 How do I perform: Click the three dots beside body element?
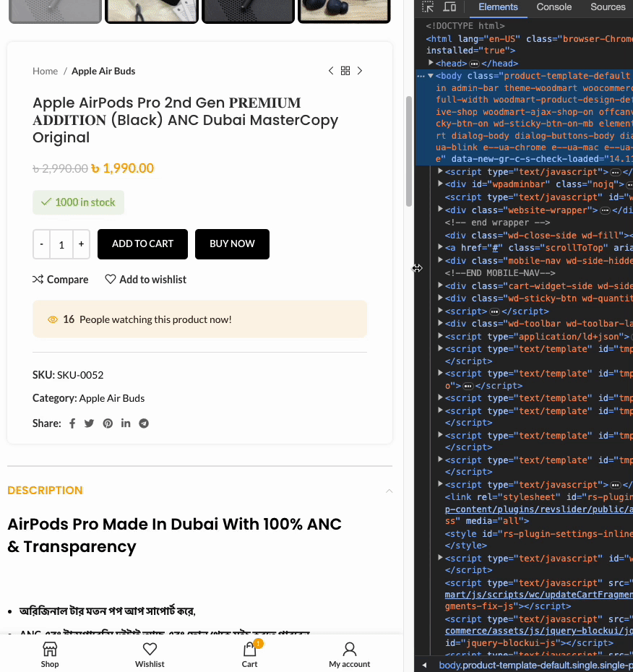click(421, 76)
